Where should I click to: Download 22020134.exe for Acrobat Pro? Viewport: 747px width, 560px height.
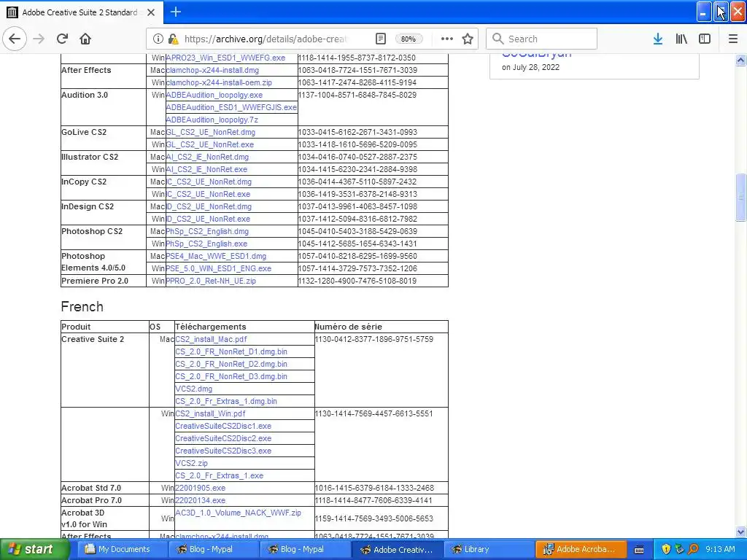(x=200, y=500)
